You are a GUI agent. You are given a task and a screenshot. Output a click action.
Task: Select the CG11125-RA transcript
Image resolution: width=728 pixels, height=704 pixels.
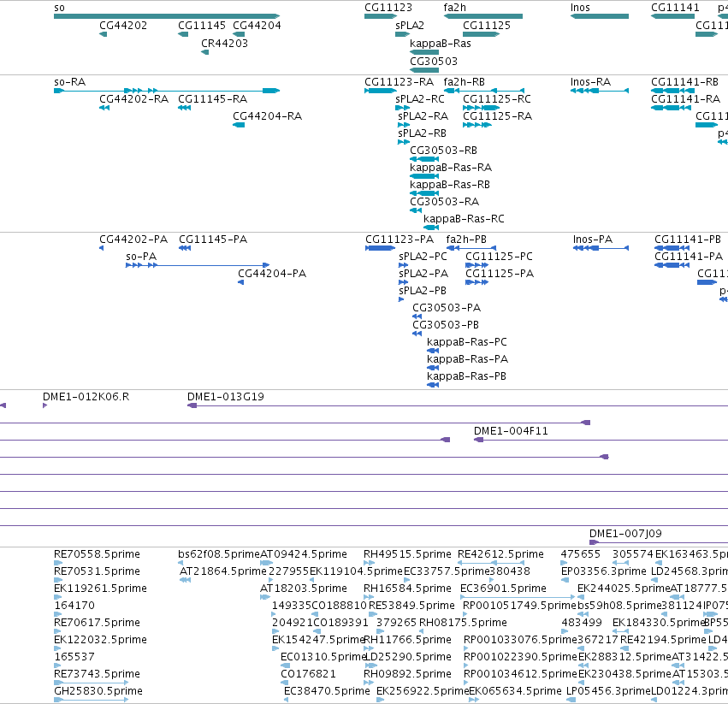pos(477,125)
